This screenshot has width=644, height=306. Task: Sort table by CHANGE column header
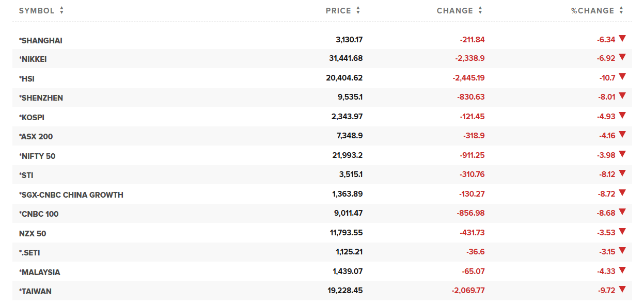click(454, 11)
